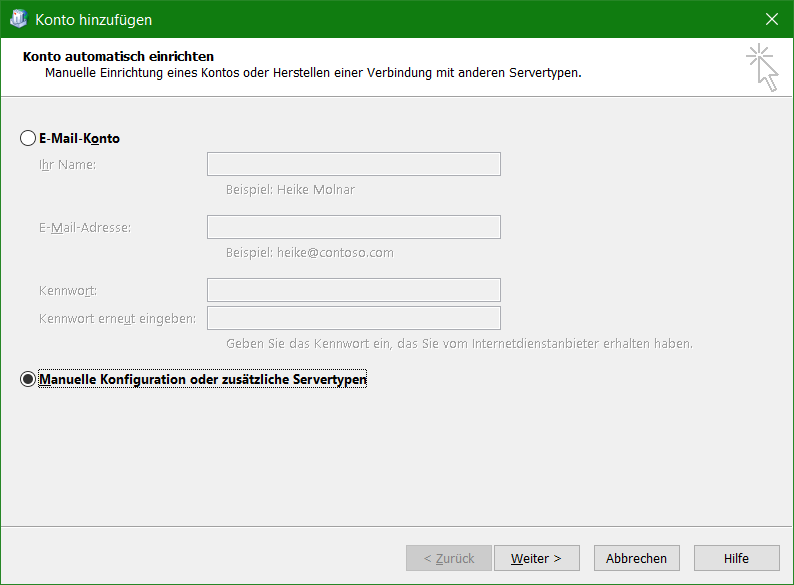Click the Ihr Name input field

(353, 164)
